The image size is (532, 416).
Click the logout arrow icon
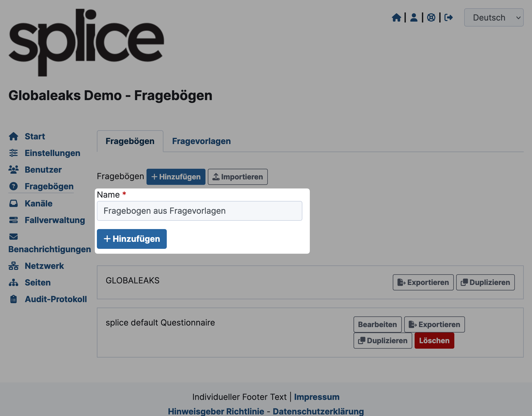(449, 18)
